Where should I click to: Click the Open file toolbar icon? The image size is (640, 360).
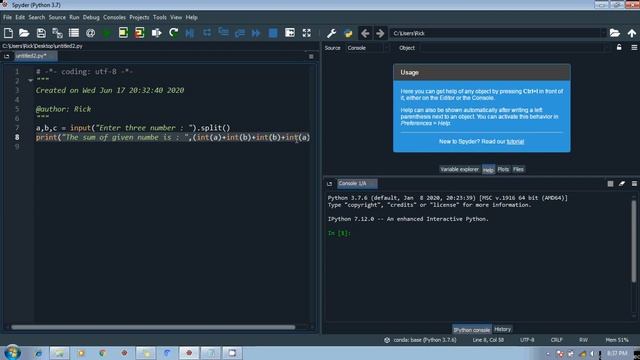(x=24, y=33)
